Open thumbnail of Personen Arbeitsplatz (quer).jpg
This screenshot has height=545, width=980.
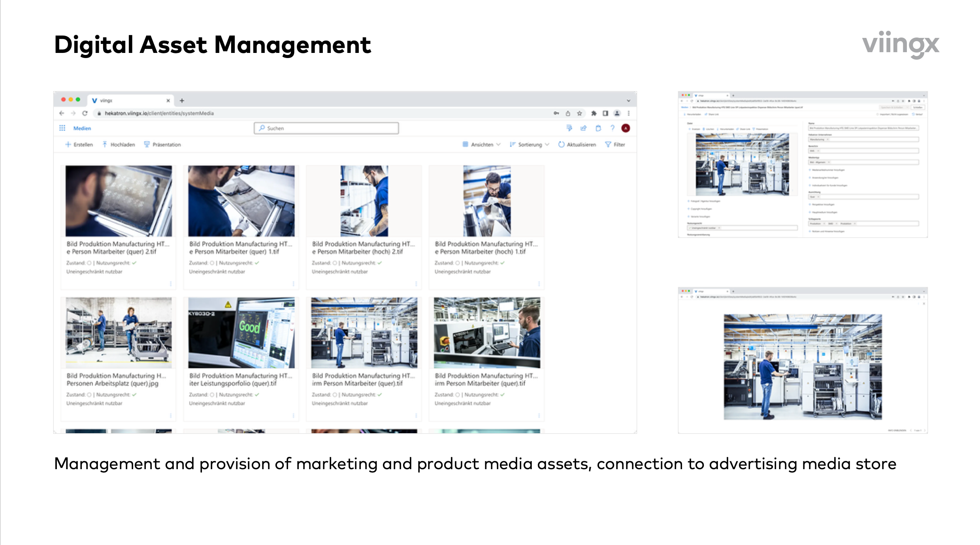click(119, 333)
